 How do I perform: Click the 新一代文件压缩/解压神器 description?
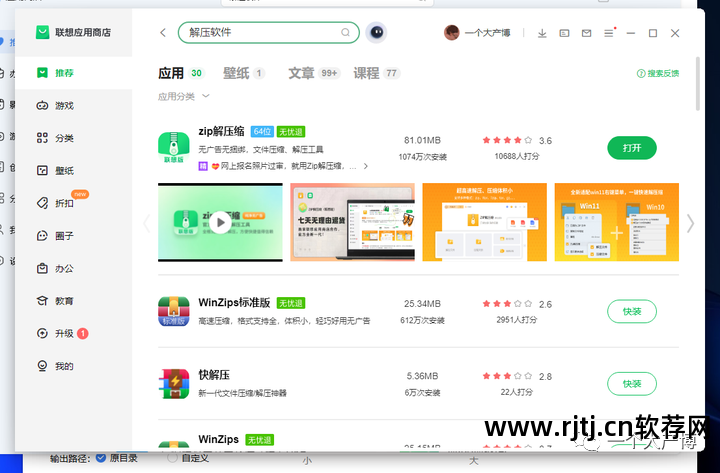[242, 393]
